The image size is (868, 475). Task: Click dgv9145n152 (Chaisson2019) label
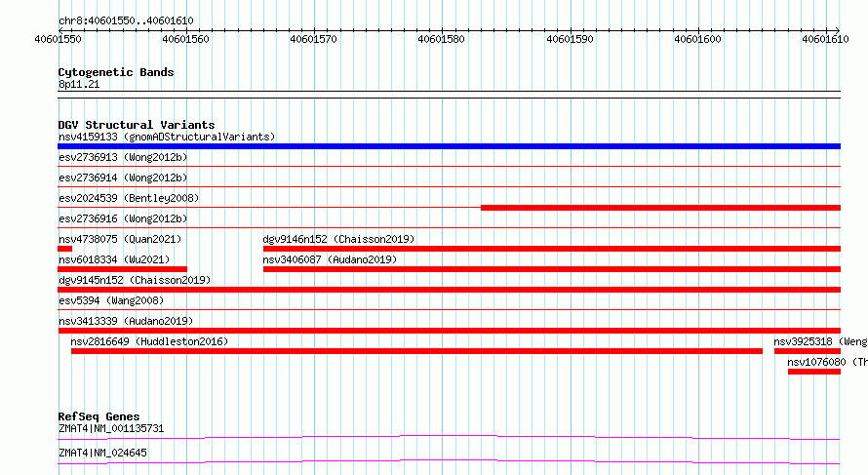click(135, 280)
